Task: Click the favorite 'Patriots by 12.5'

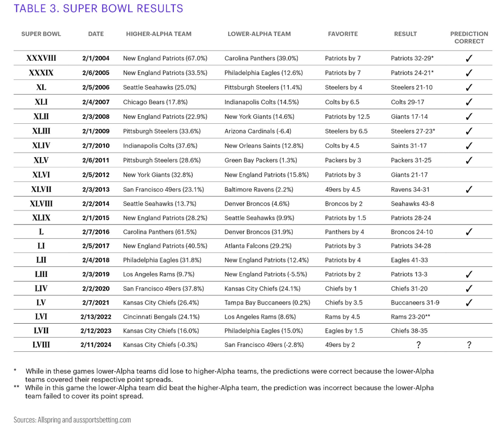Action: tap(347, 117)
